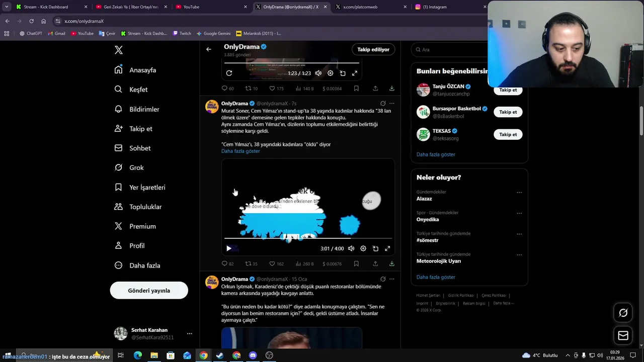Follow Bursaspor Basketbol with Takip et
The image size is (644, 362).
click(x=508, y=112)
